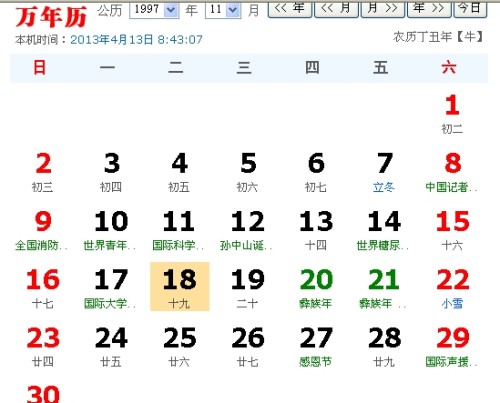Image resolution: width=500 pixels, height=403 pixels.
Task: Select date 22 marked 小雪
Action: click(x=452, y=288)
